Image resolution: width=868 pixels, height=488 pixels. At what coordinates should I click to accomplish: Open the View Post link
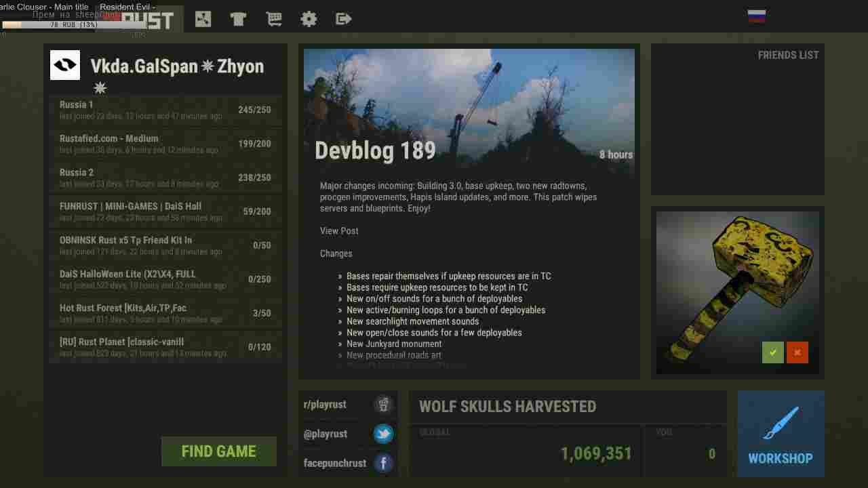pyautogui.click(x=339, y=231)
